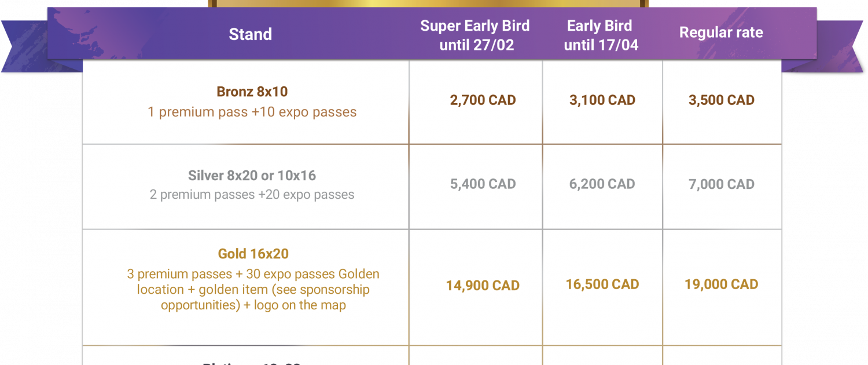Click the Silver 8x20 or 10x16 title
The image size is (868, 365).
point(252,176)
